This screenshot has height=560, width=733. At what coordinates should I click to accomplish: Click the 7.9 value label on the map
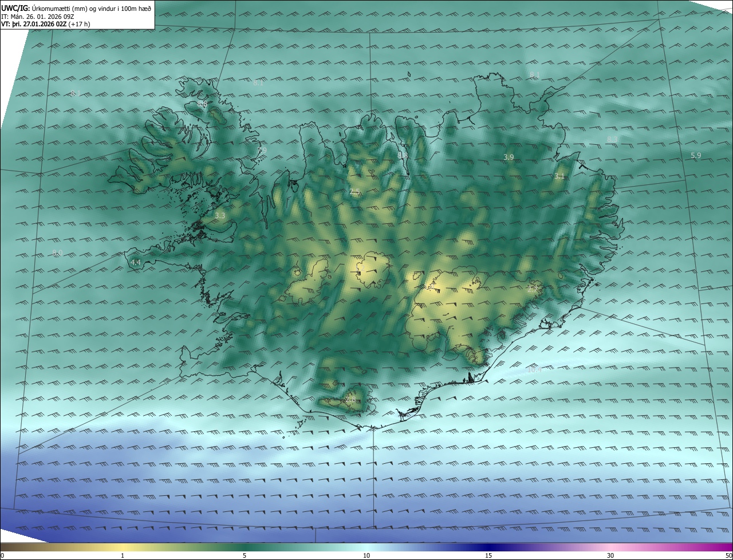[262, 151]
